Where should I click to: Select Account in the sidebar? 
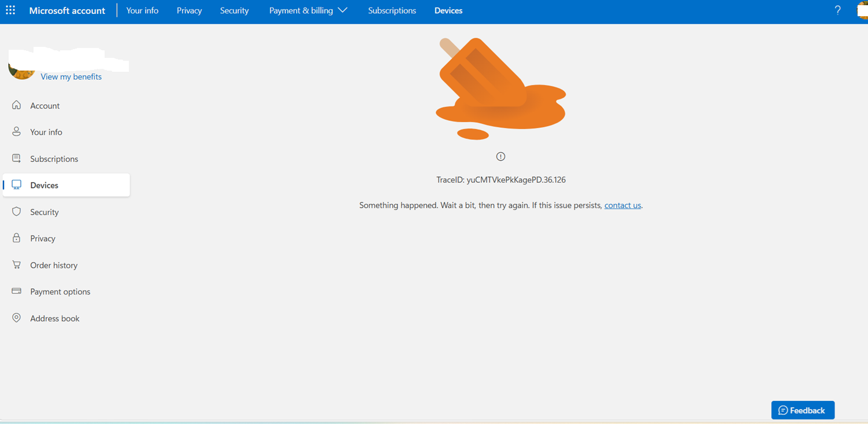(x=66, y=105)
